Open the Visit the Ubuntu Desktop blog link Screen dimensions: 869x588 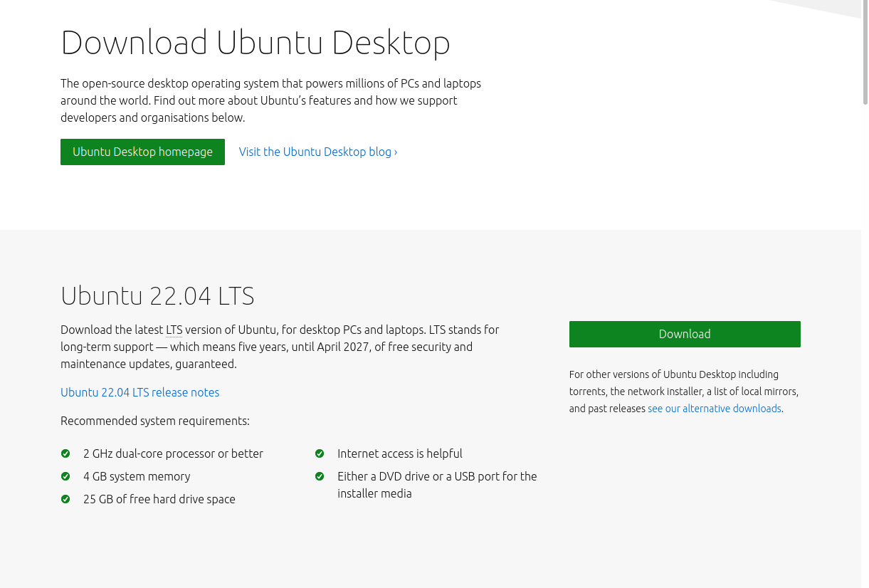click(x=317, y=152)
